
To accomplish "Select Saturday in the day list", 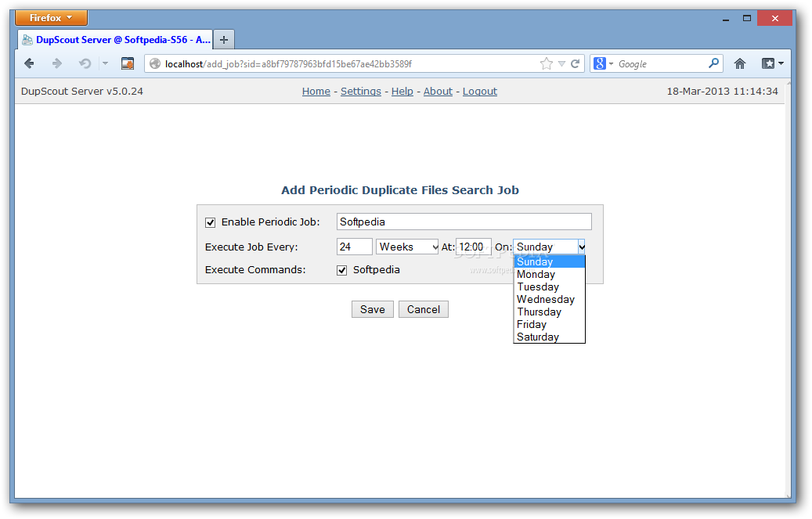I will pyautogui.click(x=549, y=337).
